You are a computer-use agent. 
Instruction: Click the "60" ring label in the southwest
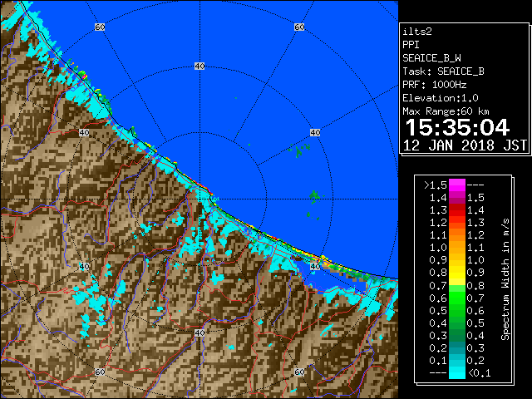click(100, 372)
